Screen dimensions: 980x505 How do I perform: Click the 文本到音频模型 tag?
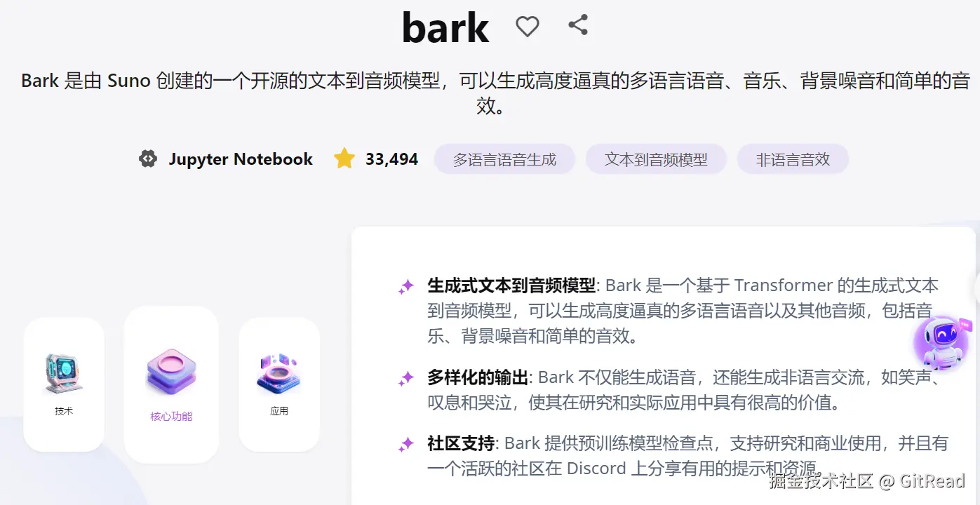tap(656, 159)
